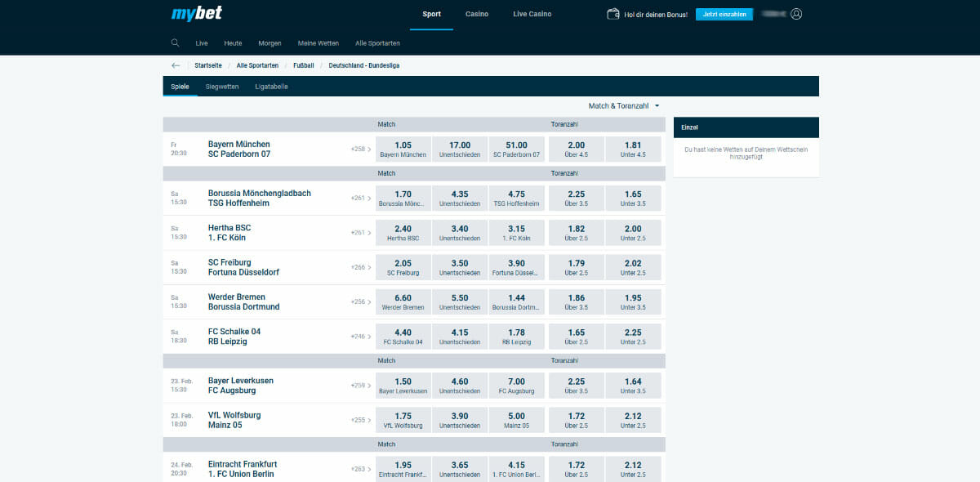Select the Morgen menu item
980x482 pixels.
click(270, 42)
